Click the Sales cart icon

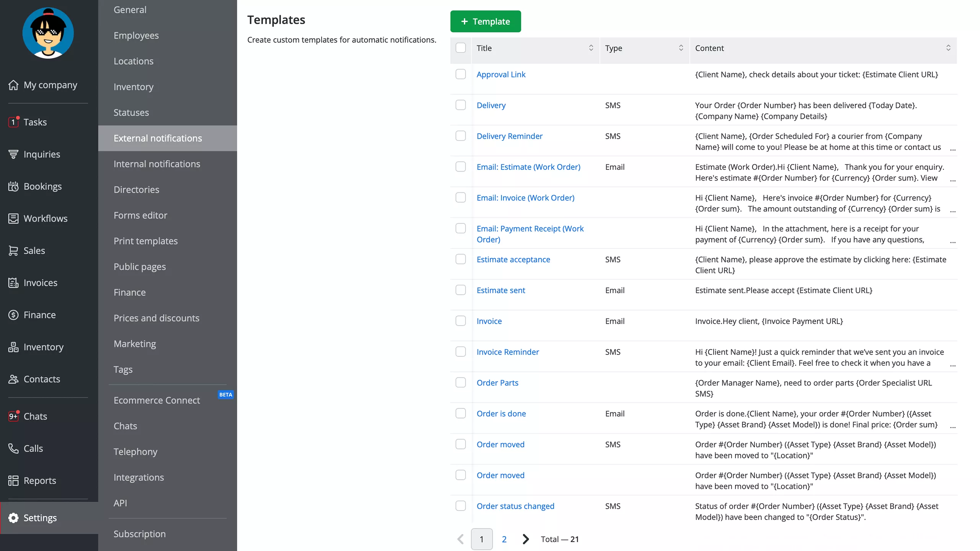point(13,251)
